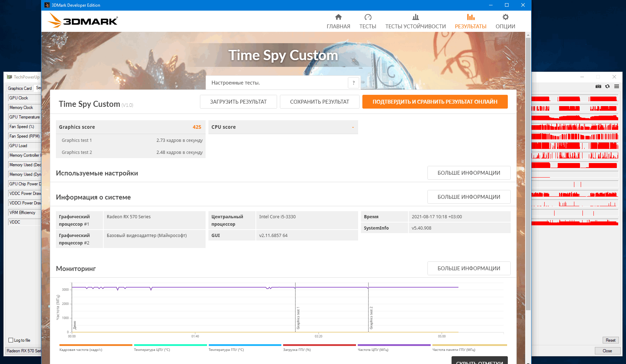Open ТЕСТЫ УСТОЙЧИВОСТИ stress tests tab
Screen dimensions: 626x364
[x=415, y=22]
